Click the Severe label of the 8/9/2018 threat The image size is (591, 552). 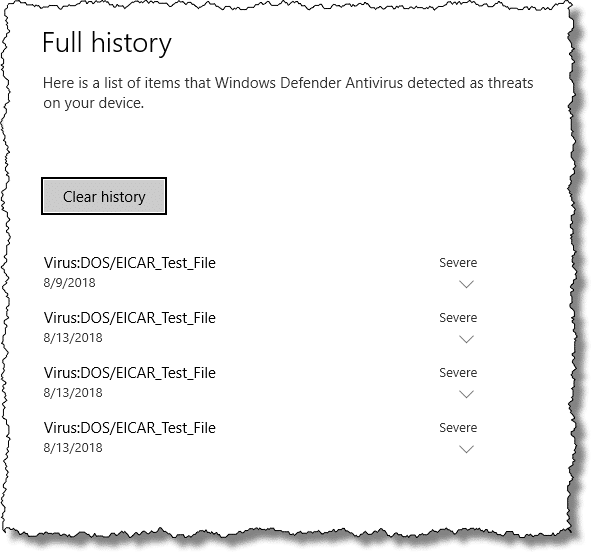(458, 263)
